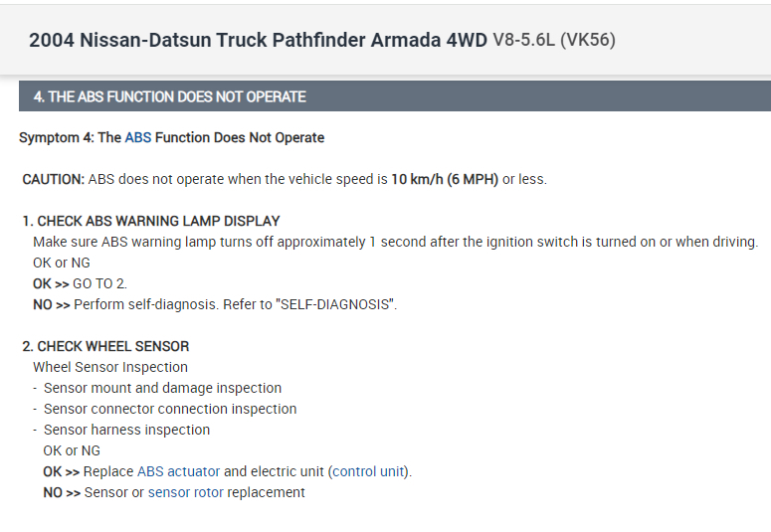771x532 pixels.
Task: Click the bold Symptom 4 label
Action: click(x=56, y=137)
